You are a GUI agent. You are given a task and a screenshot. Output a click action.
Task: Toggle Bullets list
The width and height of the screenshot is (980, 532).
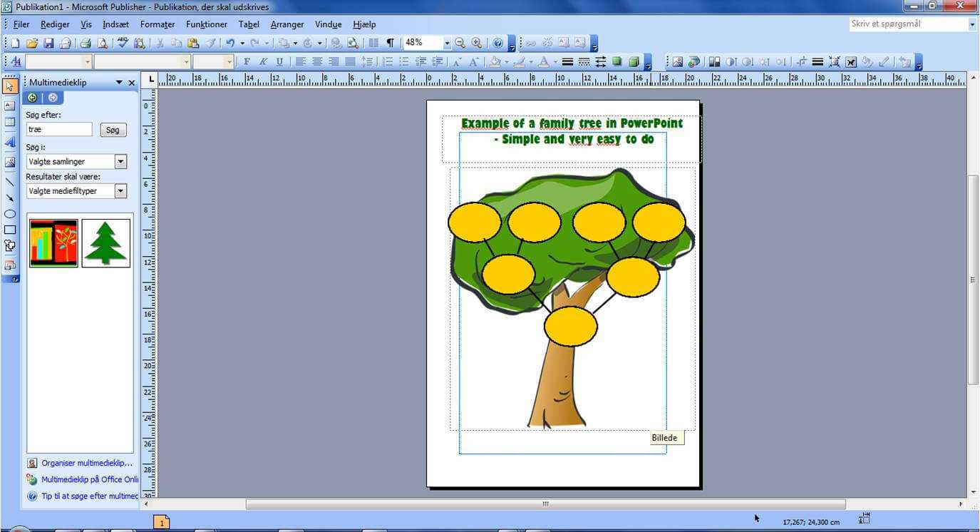[404, 62]
